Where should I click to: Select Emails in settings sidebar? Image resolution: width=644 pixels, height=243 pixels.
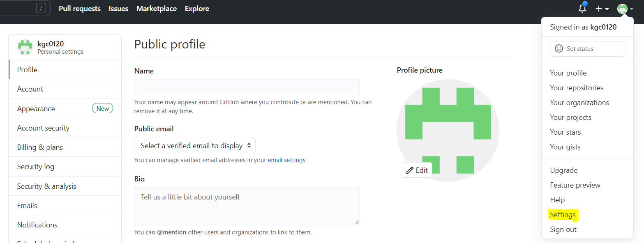tap(65, 205)
